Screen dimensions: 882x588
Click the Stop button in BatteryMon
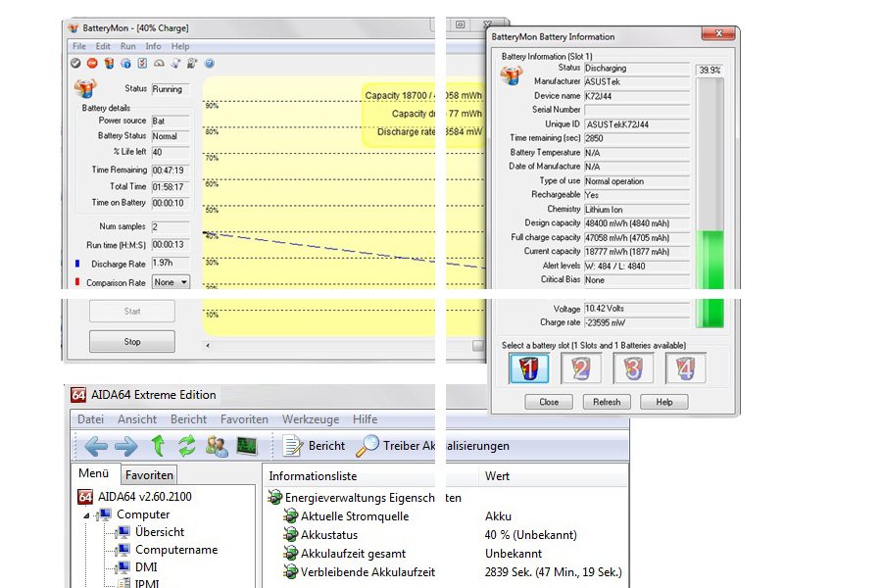pyautogui.click(x=132, y=342)
